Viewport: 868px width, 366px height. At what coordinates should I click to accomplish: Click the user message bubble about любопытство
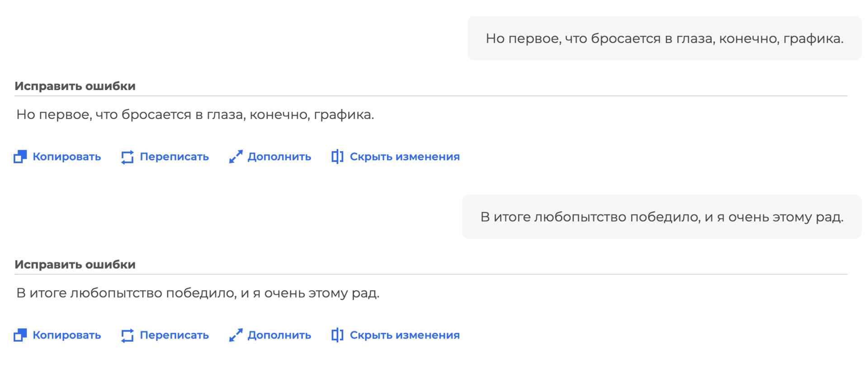pyautogui.click(x=661, y=217)
